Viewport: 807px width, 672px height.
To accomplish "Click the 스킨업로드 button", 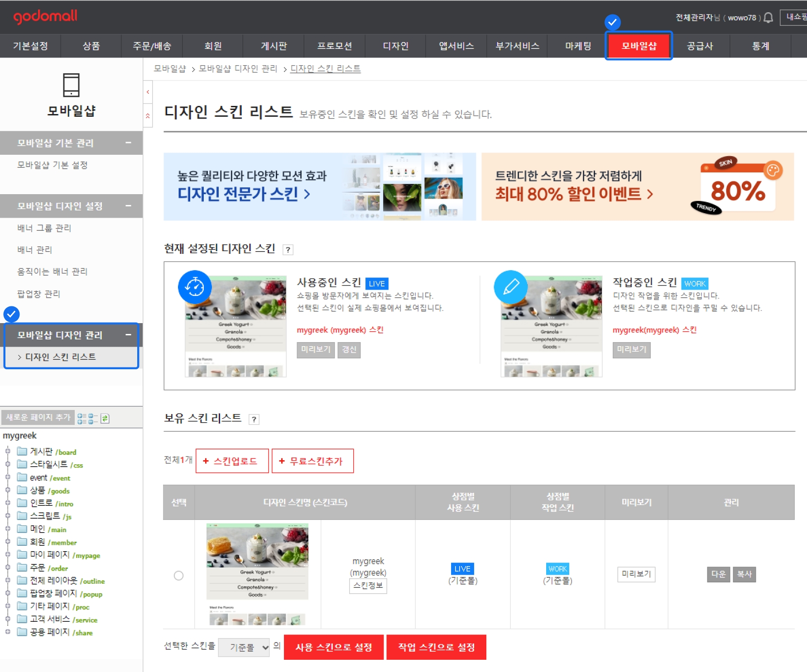I will [x=232, y=461].
